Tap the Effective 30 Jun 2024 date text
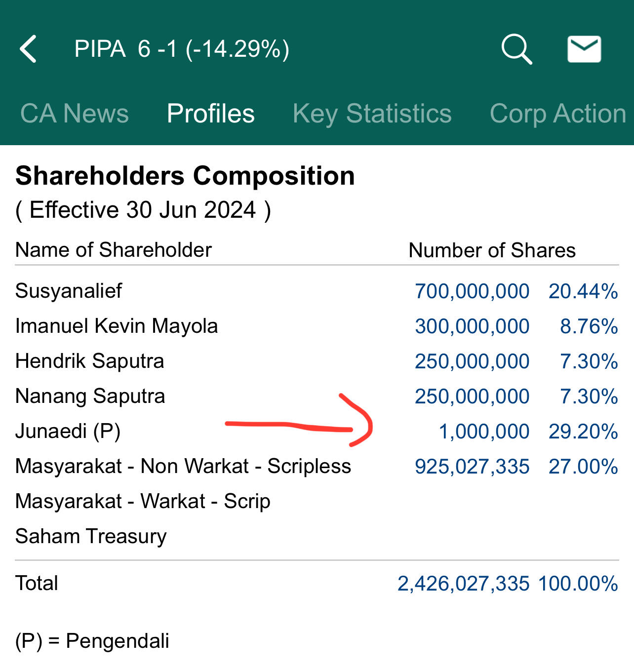 point(142,209)
